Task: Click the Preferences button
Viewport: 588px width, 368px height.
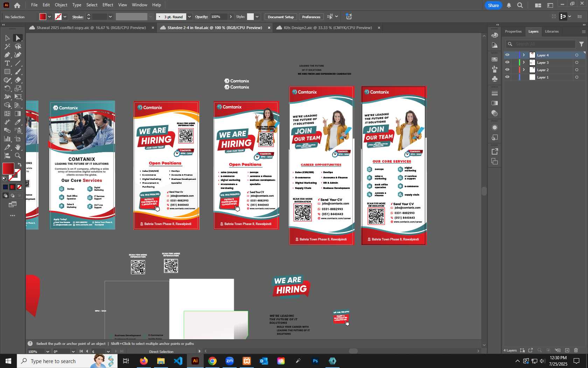Action: pos(311,17)
